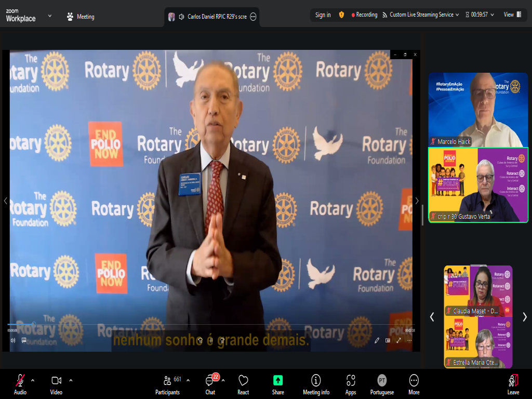Open the View layout menu

pyautogui.click(x=511, y=15)
